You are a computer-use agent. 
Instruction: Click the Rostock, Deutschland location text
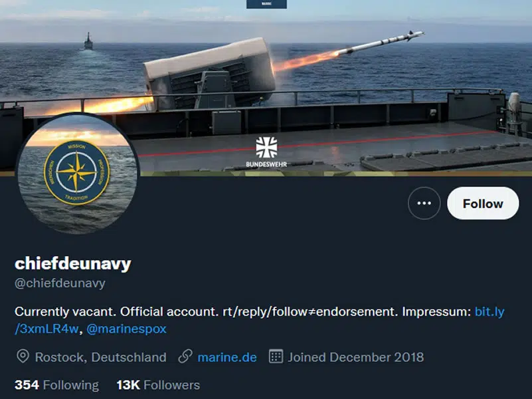tap(101, 357)
